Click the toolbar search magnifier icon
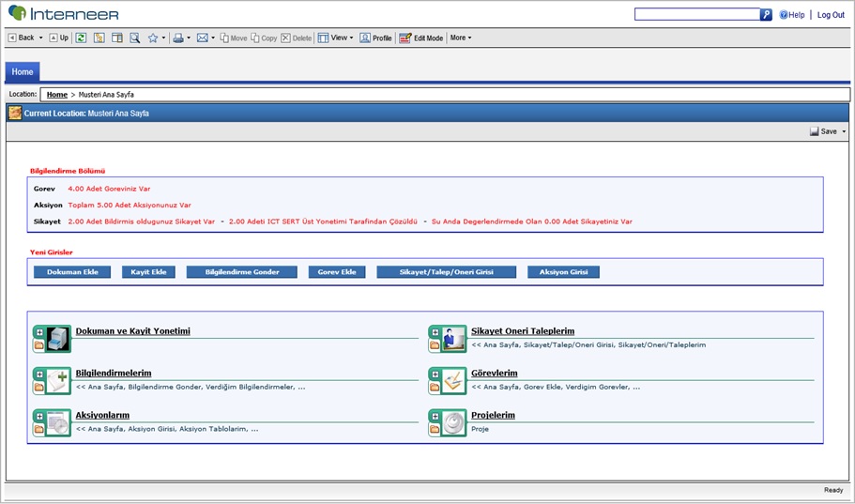855x504 pixels. pyautogui.click(x=135, y=38)
